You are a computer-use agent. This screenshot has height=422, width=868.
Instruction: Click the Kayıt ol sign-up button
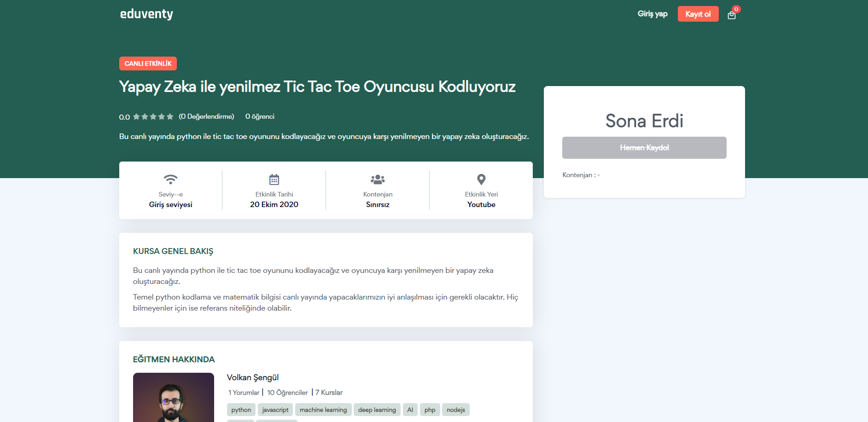coord(698,14)
